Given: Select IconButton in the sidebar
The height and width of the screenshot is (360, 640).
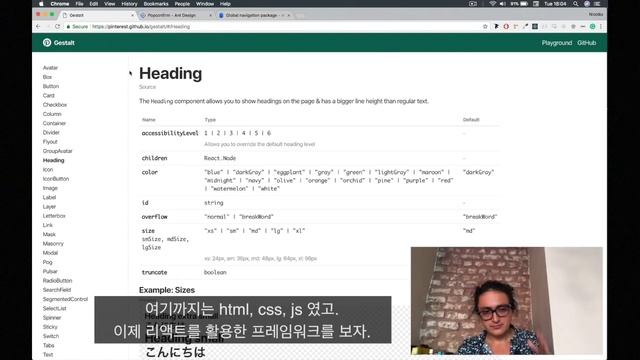Looking at the screenshot, I should click(x=56, y=179).
